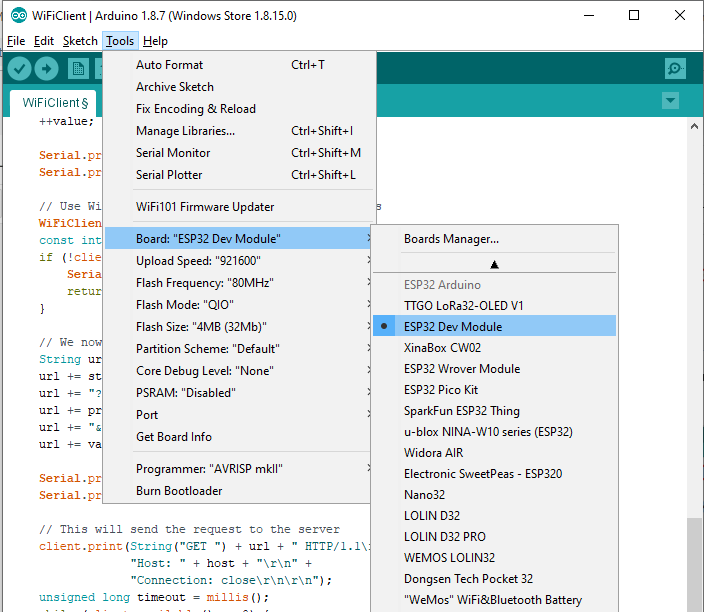
Task: Select Dongsen Tech Pocket 32 board
Action: click(x=494, y=579)
